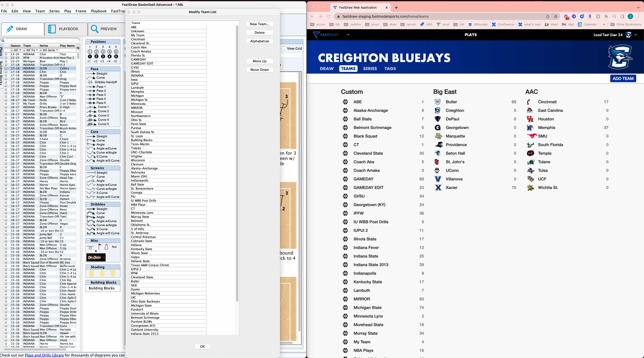Click the ADD TEAM button
Screen dimensions: 644x358
click(x=623, y=79)
